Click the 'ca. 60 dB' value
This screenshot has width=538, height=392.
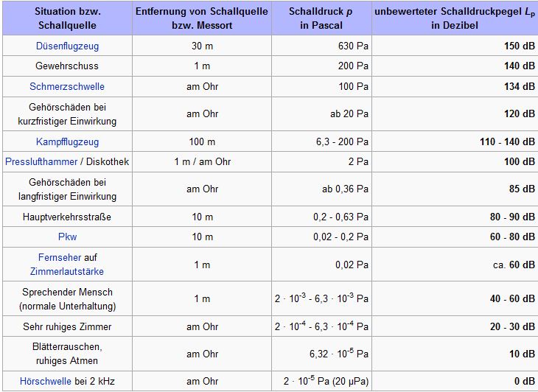pos(514,265)
